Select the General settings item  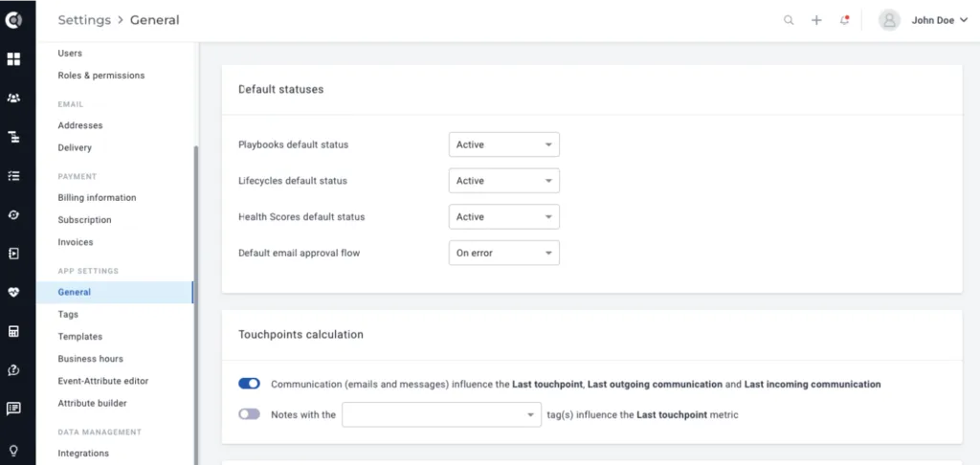pyautogui.click(x=115, y=292)
